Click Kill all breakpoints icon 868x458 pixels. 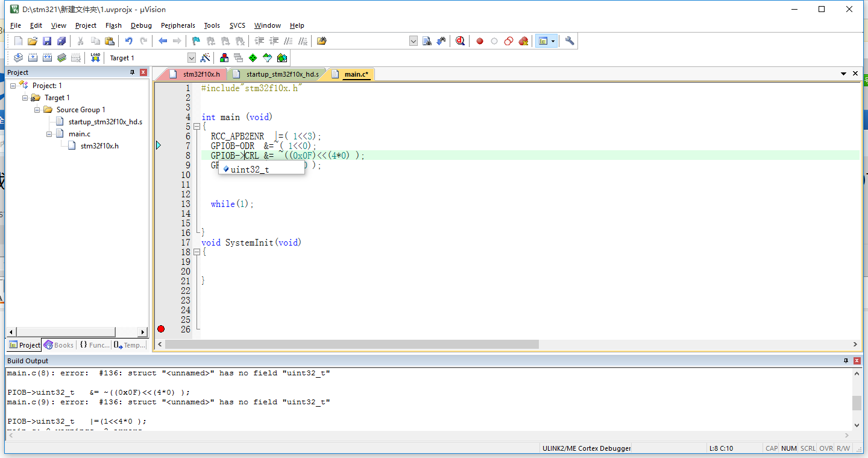[x=523, y=41]
